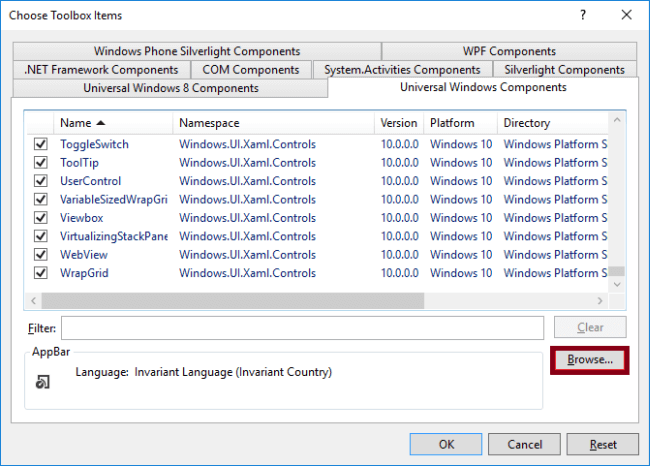Screen dimensions: 650x466
Task: Switch to WPF Components tab
Action: coord(509,51)
